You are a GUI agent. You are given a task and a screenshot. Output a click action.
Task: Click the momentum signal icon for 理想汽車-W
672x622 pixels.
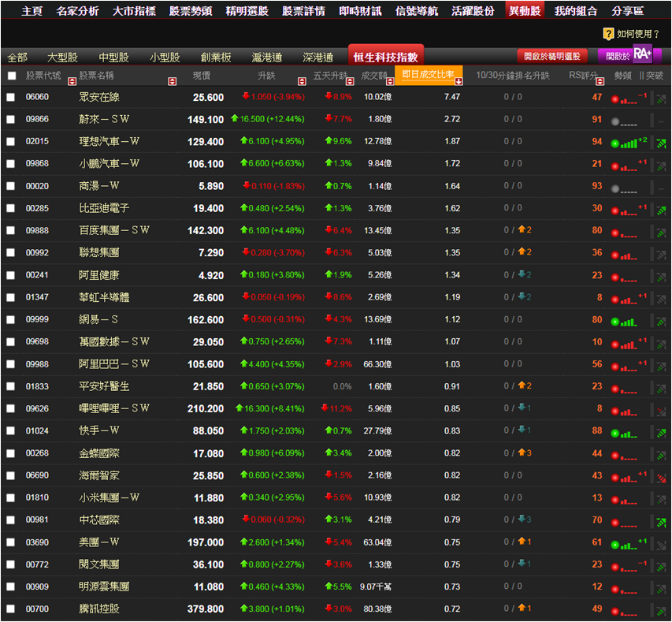click(629, 143)
